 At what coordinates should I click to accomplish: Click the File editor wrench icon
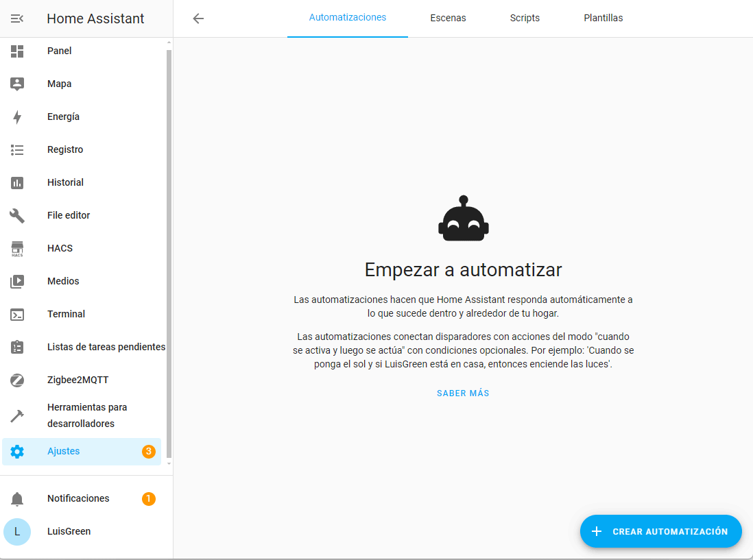click(x=17, y=216)
